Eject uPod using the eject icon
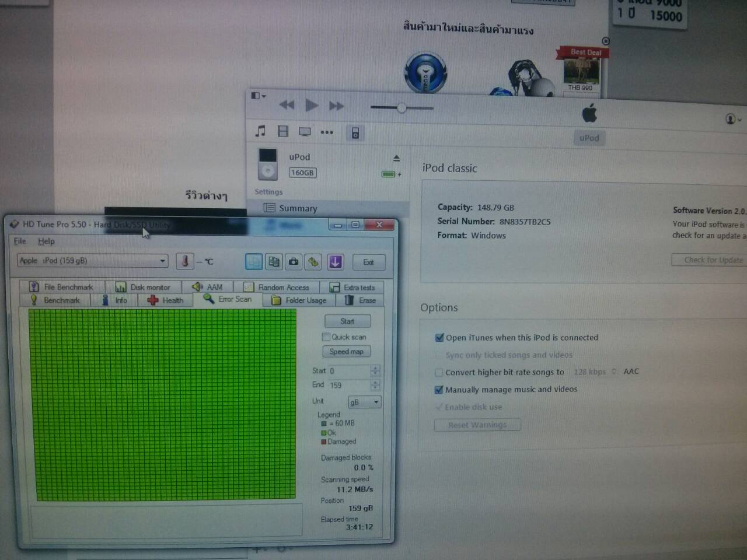This screenshot has width=747, height=560. (396, 158)
